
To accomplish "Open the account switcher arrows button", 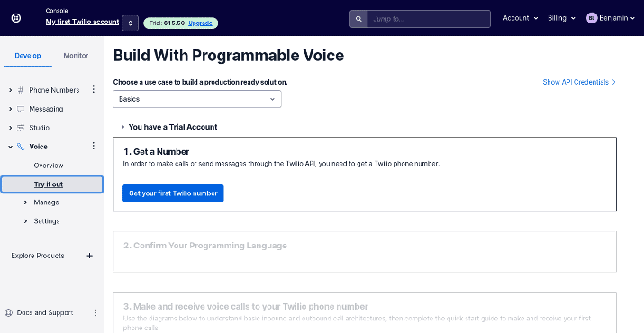I will click(131, 23).
